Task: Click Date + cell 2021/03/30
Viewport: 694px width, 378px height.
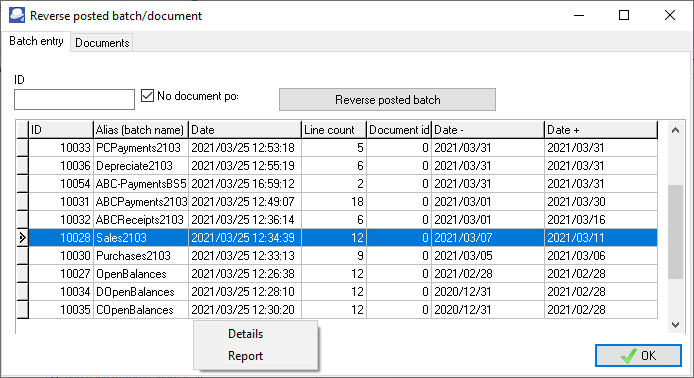Action: [601, 202]
